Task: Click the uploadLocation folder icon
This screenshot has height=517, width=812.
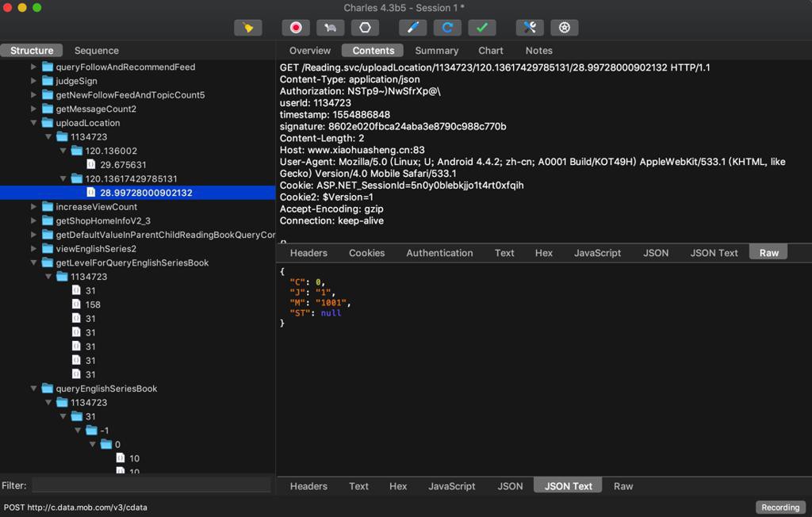Action: 48,123
